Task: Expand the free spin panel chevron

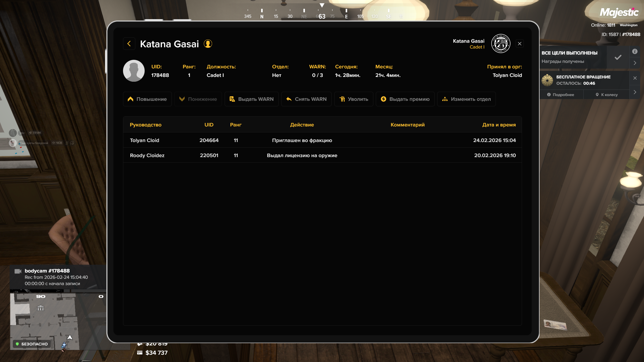Action: coord(635,92)
